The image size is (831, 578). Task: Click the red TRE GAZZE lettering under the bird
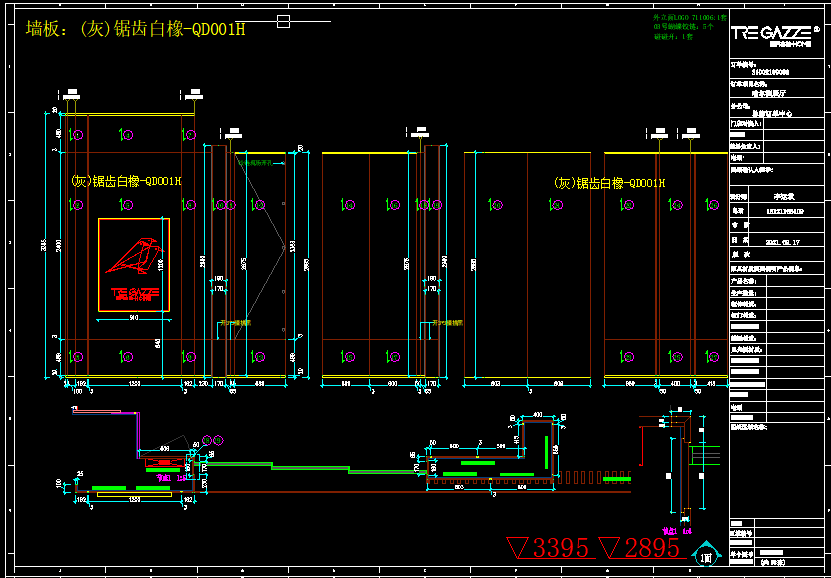[x=135, y=293]
